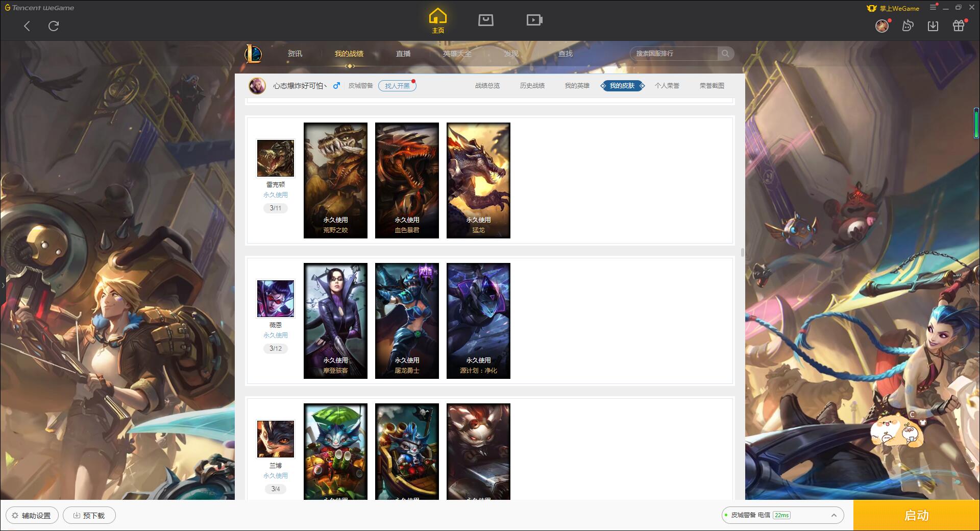Click the search magnifier icon
The height and width of the screenshot is (531, 980).
tap(725, 54)
